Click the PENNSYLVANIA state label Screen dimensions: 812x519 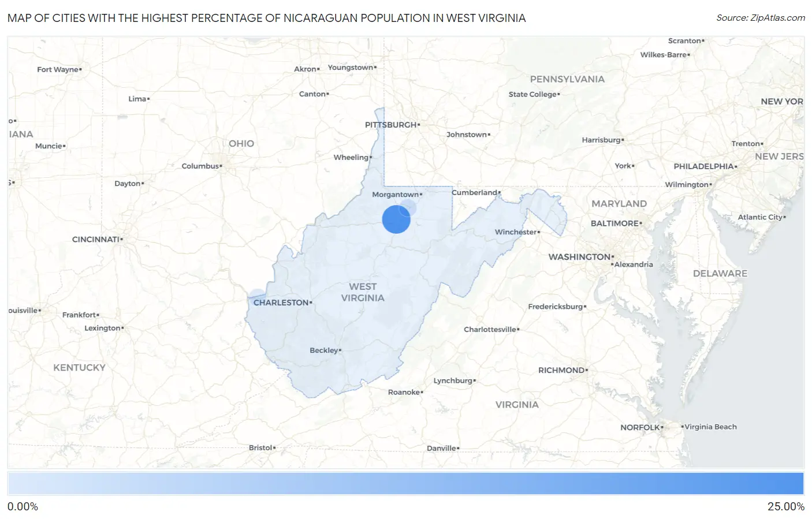[x=568, y=79]
